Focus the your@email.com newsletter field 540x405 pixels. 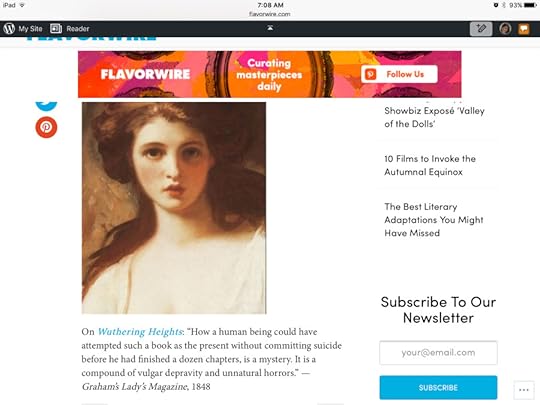(438, 353)
